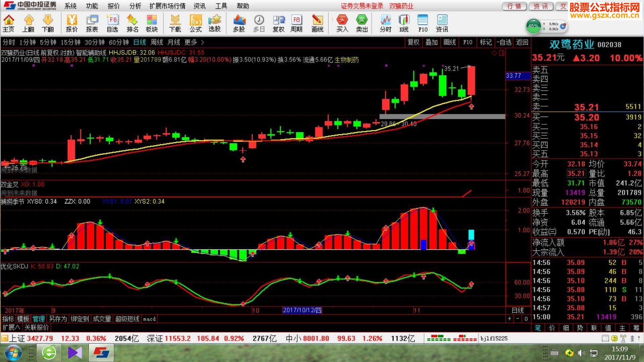Select the 画线 drawing tool icon
This screenshot has height=362, width=644.
tap(317, 23)
